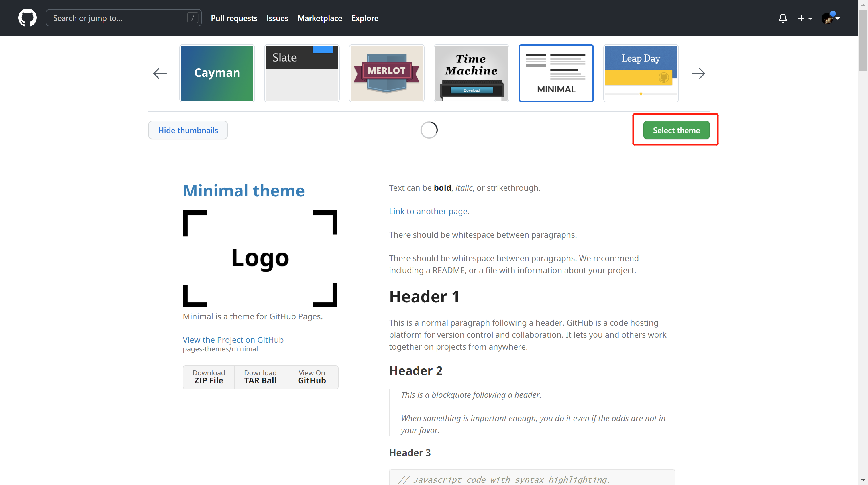Show previous themes with left arrow
The height and width of the screenshot is (485, 868).
(x=160, y=73)
